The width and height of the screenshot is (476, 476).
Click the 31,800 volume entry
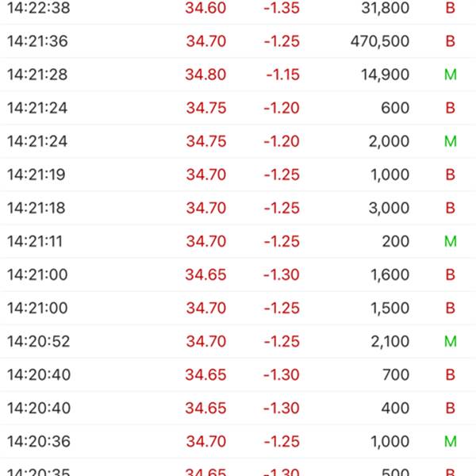coord(386,8)
